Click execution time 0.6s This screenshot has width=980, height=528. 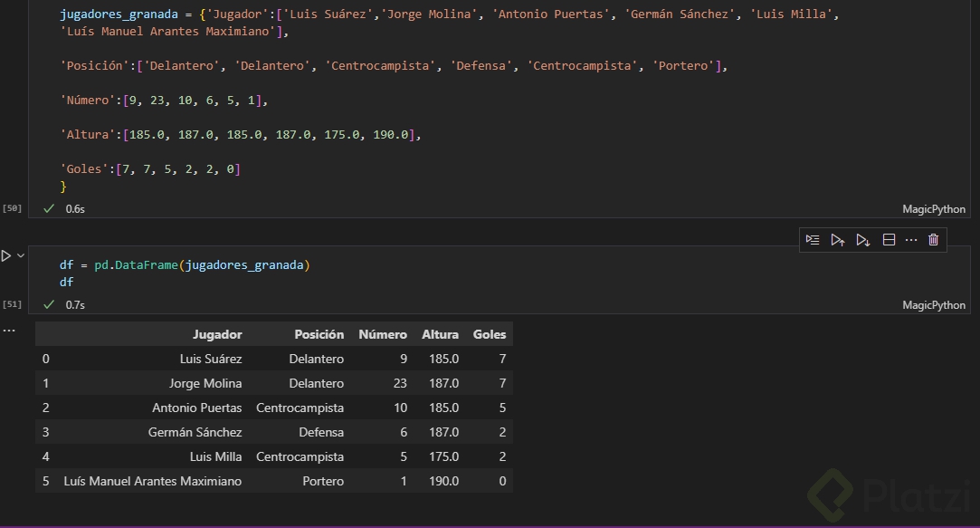click(x=75, y=209)
